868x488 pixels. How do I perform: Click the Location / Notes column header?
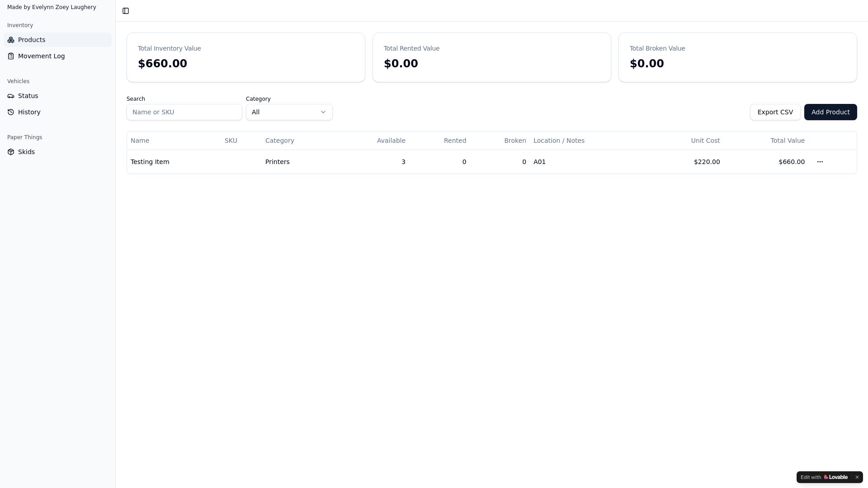point(559,141)
